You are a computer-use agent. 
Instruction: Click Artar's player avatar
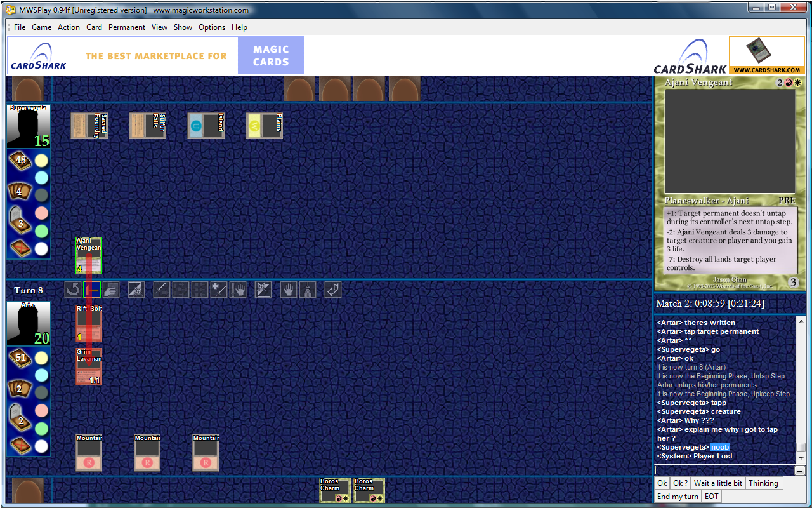click(x=29, y=323)
